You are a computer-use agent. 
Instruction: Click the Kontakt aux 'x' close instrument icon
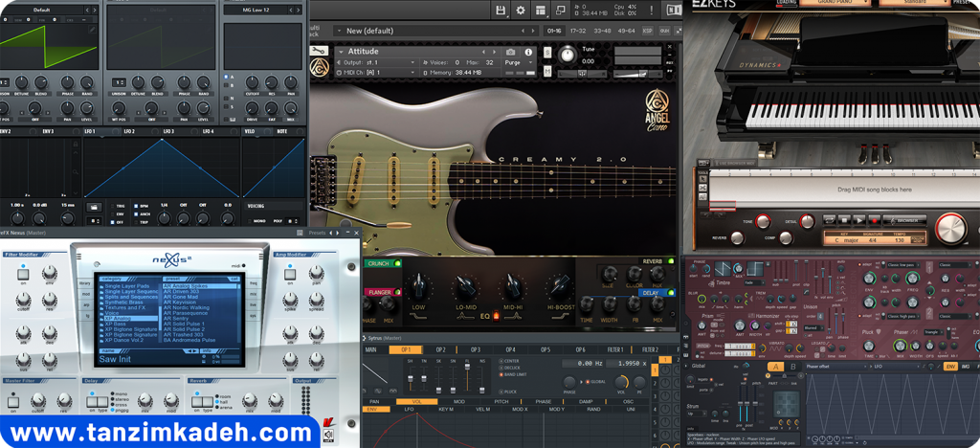[670, 48]
